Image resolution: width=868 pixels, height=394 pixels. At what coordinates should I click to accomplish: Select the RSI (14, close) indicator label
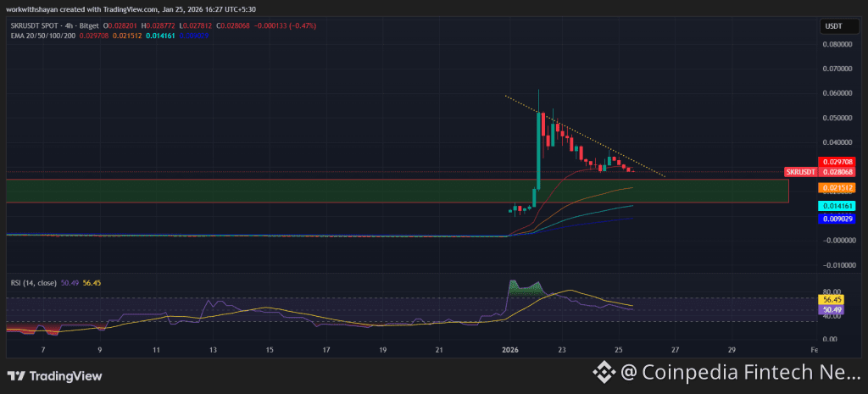click(34, 283)
